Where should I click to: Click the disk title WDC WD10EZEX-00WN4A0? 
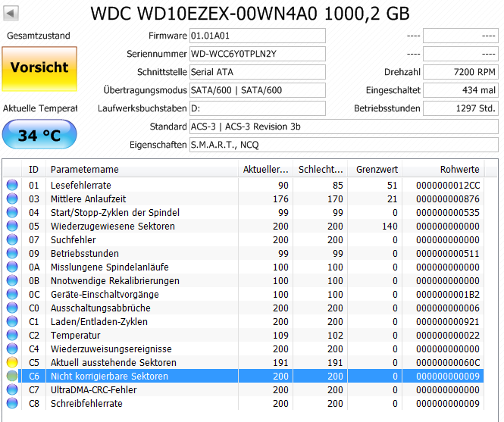[x=204, y=14]
